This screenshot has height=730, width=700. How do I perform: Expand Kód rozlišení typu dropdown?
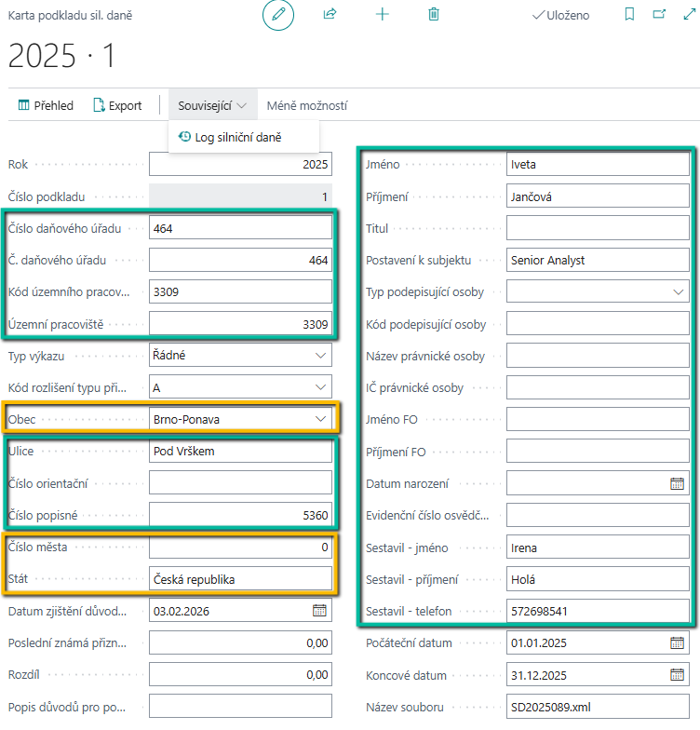(x=321, y=387)
